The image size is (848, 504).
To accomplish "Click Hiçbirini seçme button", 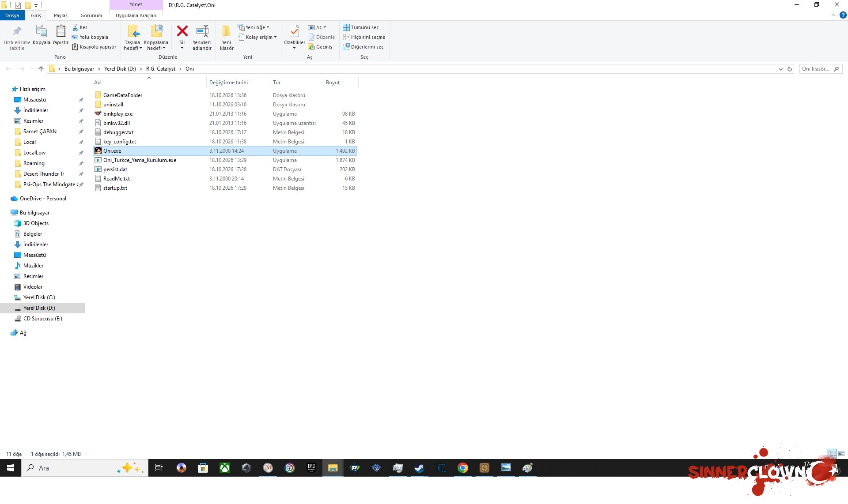I will pyautogui.click(x=364, y=37).
